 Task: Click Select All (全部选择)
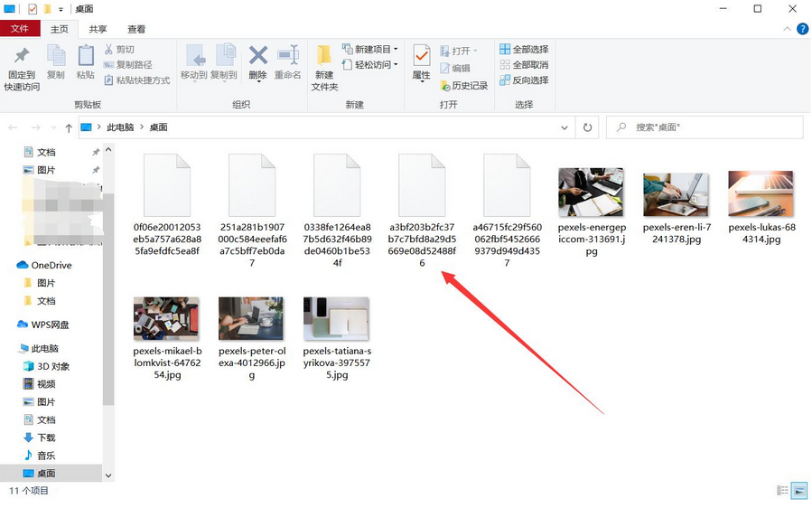coord(524,50)
